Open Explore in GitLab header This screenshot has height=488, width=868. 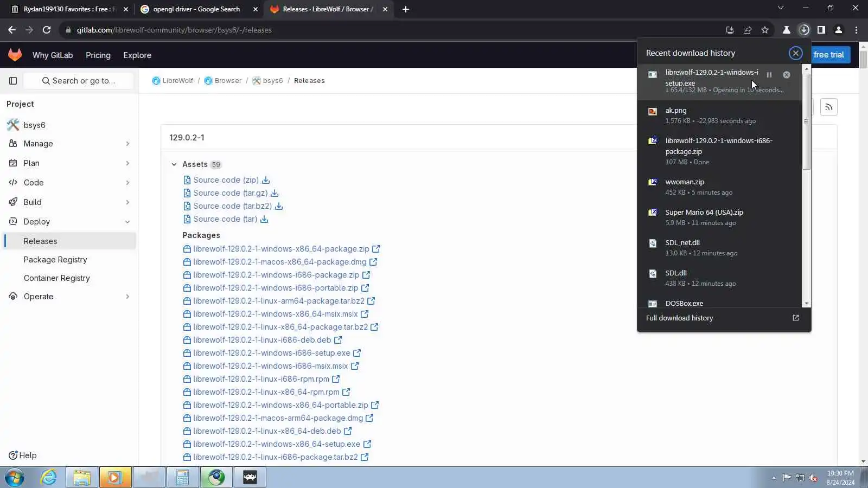coord(137,55)
